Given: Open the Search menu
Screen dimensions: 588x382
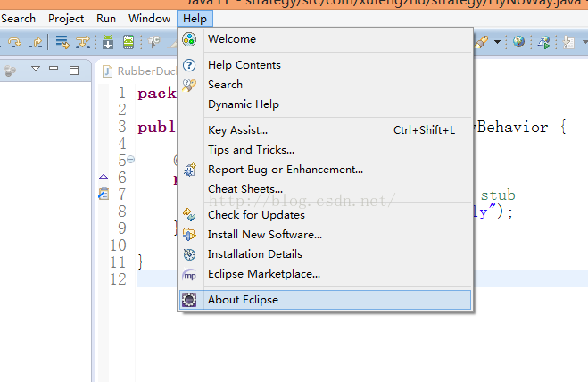Looking at the screenshot, I should (18, 19).
